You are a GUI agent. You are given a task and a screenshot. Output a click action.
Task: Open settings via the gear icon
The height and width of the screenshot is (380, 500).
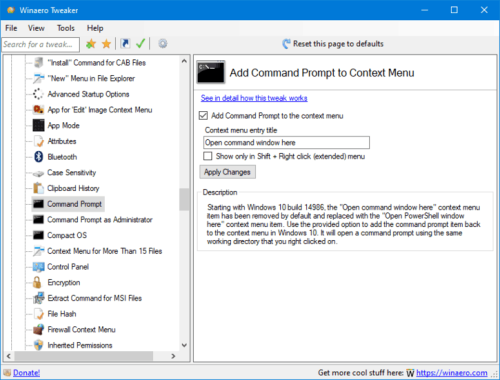tap(163, 44)
